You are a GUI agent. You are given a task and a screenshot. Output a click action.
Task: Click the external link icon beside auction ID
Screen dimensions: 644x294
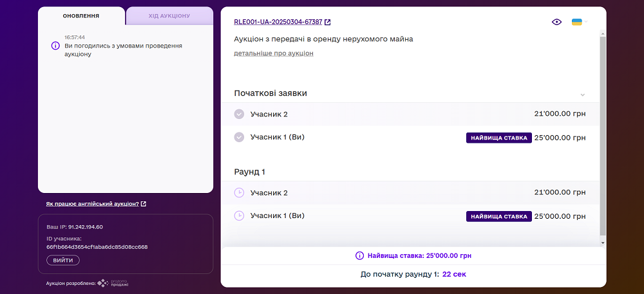[328, 22]
